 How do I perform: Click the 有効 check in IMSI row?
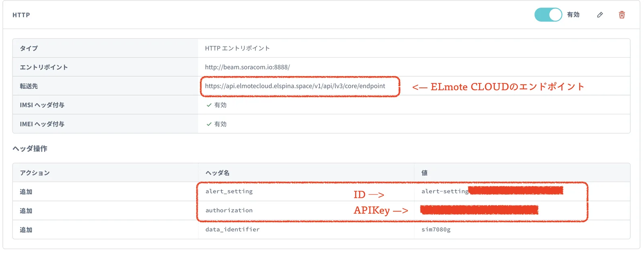[217, 105]
